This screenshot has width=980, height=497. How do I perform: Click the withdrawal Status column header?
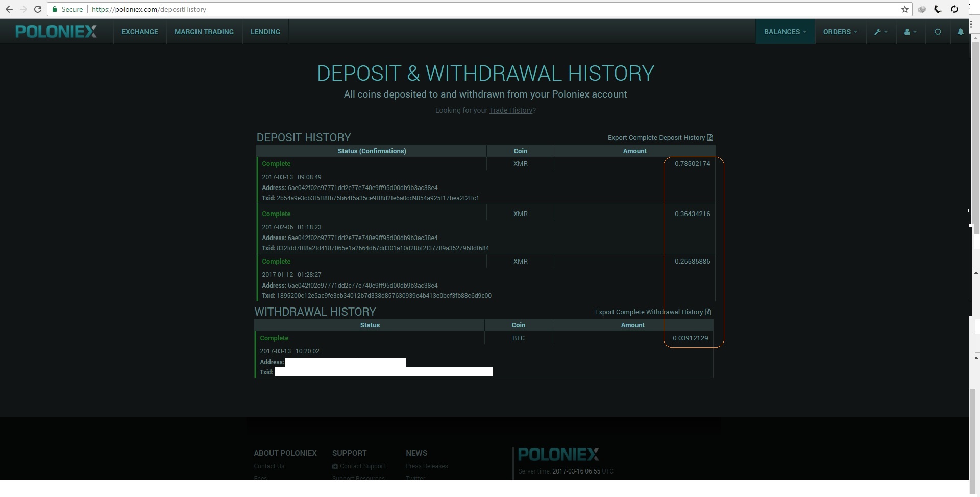pos(370,325)
